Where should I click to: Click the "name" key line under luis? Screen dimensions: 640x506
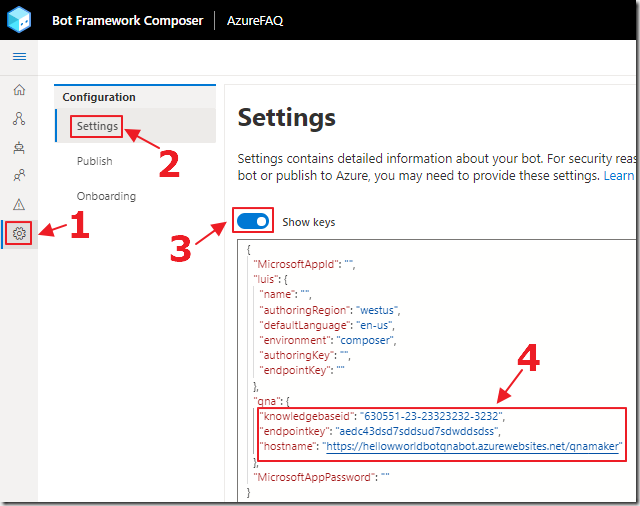pos(285,294)
